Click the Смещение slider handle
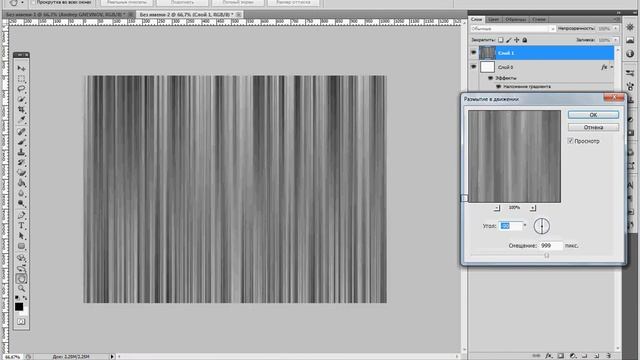Screen dimensions: 640x360 point(547,256)
